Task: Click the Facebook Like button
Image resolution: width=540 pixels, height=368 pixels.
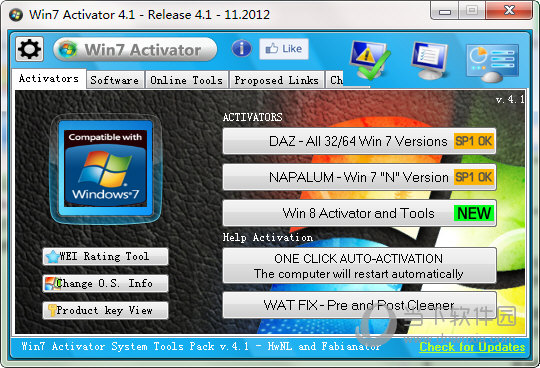Action: (x=284, y=49)
